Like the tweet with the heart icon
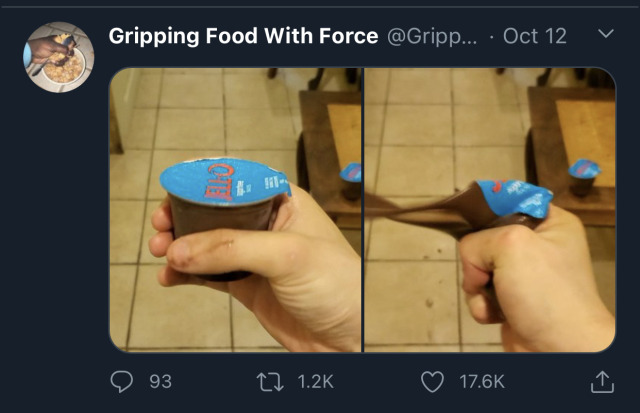 click(x=432, y=382)
